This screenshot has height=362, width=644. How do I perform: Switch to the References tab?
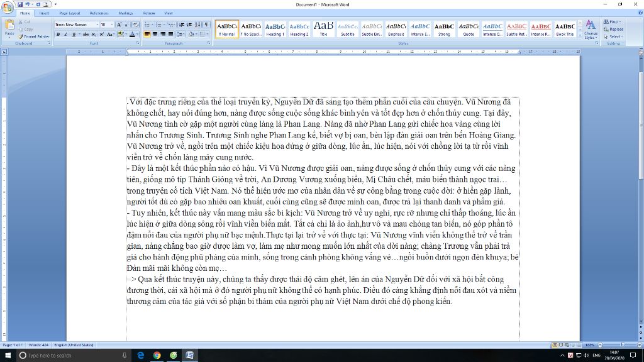[x=99, y=13]
